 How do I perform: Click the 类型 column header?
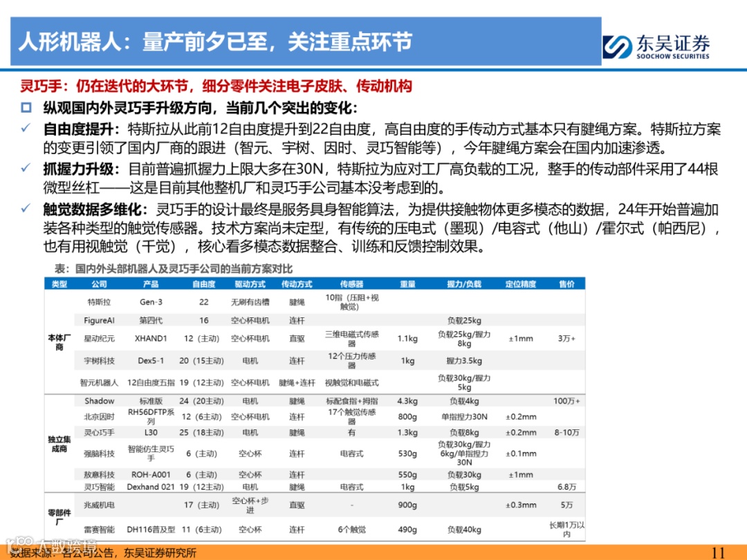pos(59,284)
